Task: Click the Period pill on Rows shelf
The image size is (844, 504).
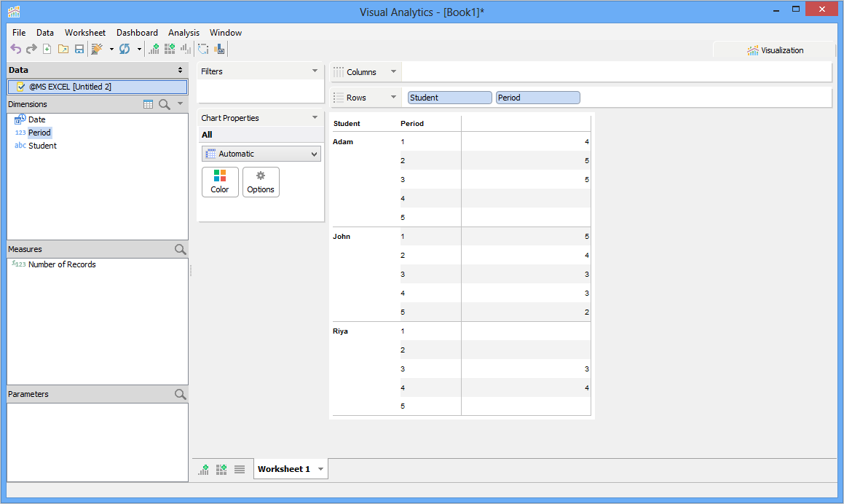Action: pyautogui.click(x=537, y=98)
